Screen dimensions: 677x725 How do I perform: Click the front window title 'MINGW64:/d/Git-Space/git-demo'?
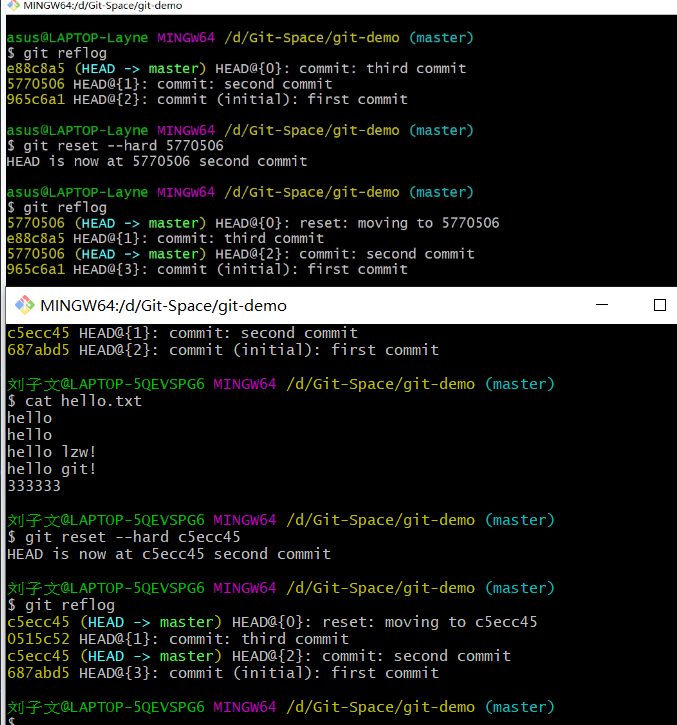click(x=163, y=306)
